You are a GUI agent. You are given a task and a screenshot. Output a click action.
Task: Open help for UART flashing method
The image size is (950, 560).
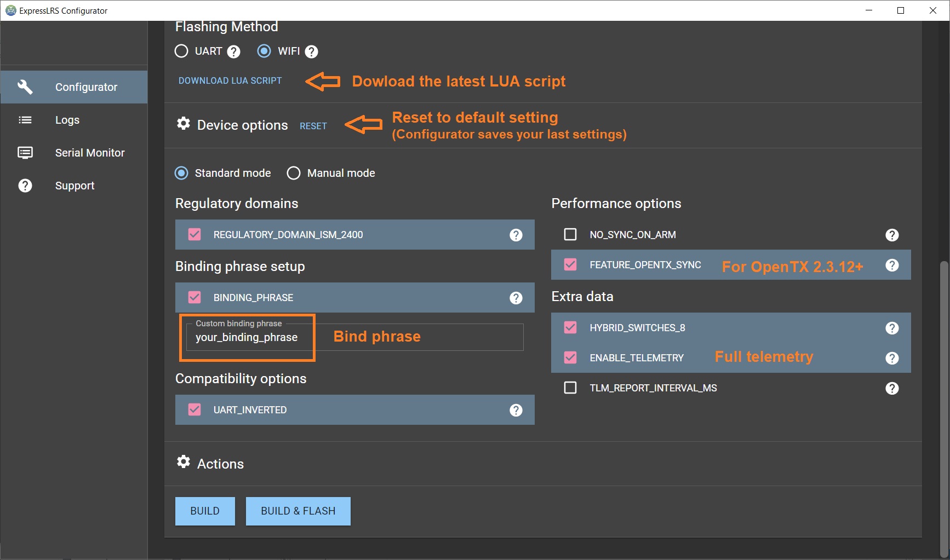(233, 51)
